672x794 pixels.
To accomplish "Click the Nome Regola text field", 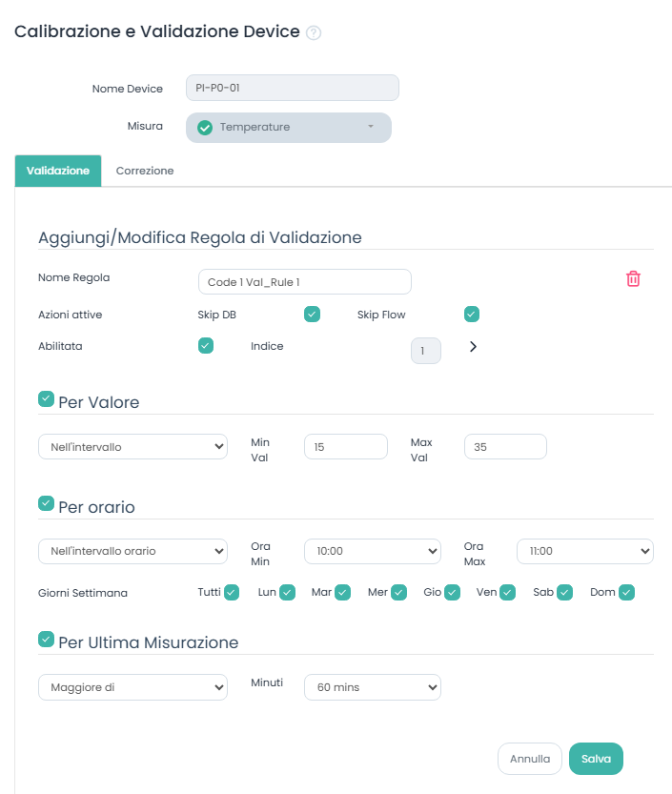I will (305, 282).
